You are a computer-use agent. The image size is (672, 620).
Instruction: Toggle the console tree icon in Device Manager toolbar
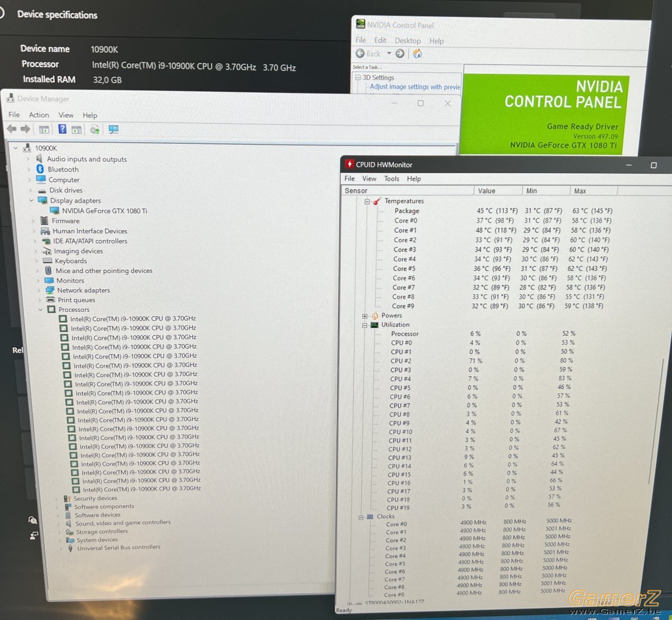click(x=44, y=130)
